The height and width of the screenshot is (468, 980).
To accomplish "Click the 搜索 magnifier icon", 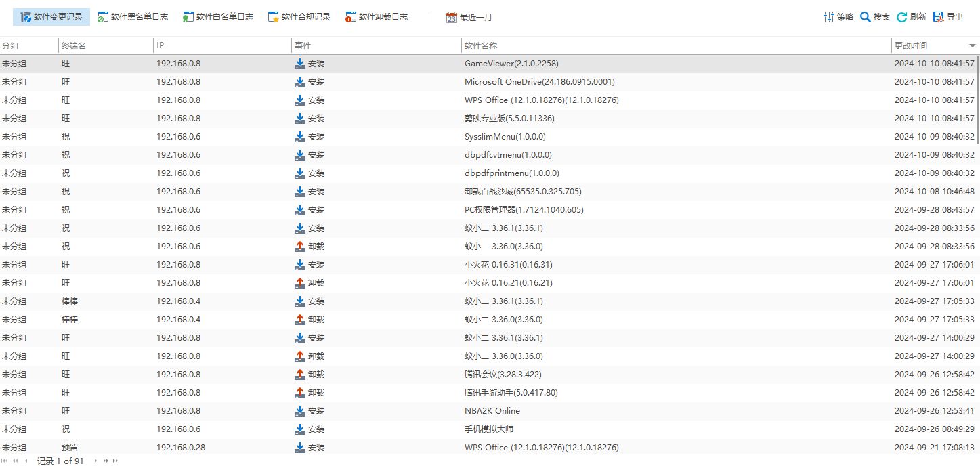I will pyautogui.click(x=865, y=17).
